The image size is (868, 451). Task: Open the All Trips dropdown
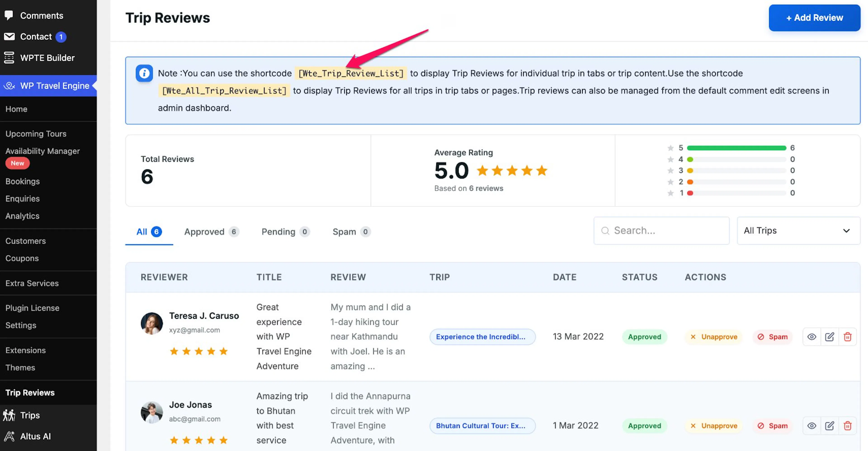pos(798,231)
